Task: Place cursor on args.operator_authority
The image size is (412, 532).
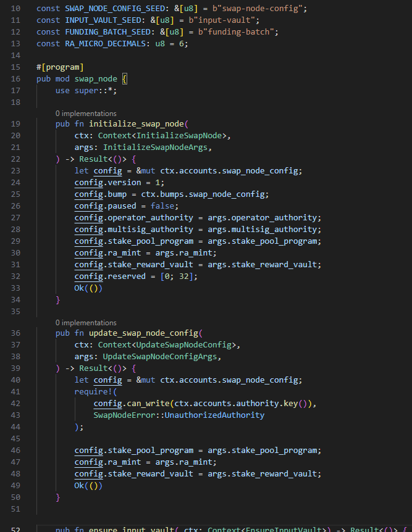Action: (263, 218)
